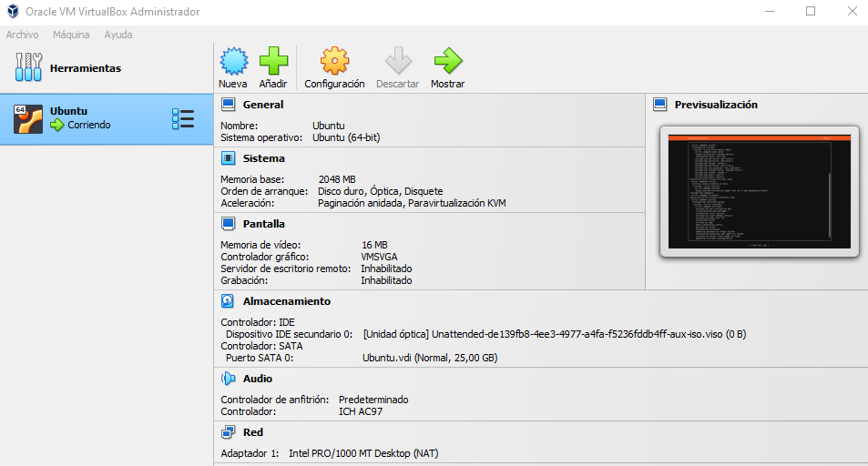Open the Red section header link
868x466 pixels.
253,432
